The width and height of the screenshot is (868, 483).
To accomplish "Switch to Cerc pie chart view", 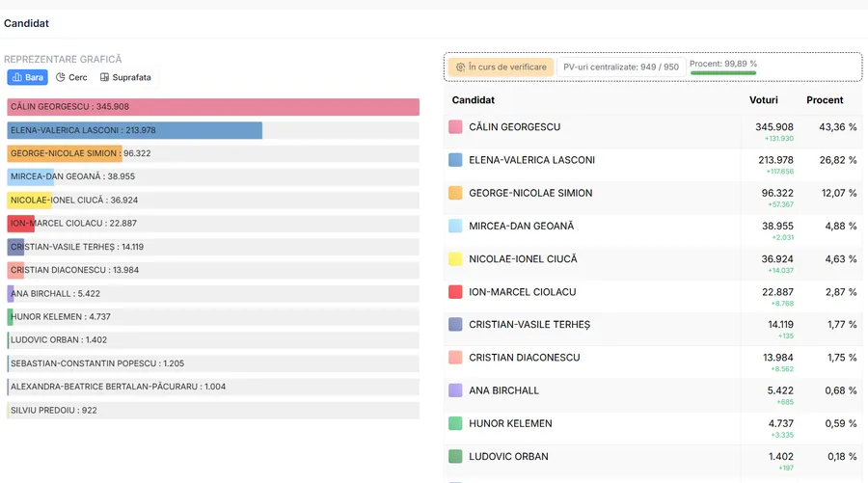I will 71,77.
